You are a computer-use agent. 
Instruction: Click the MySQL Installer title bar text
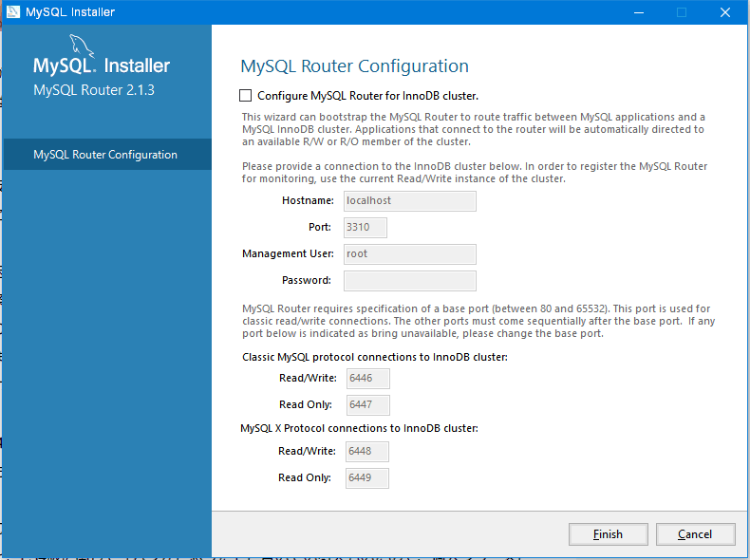tap(71, 12)
